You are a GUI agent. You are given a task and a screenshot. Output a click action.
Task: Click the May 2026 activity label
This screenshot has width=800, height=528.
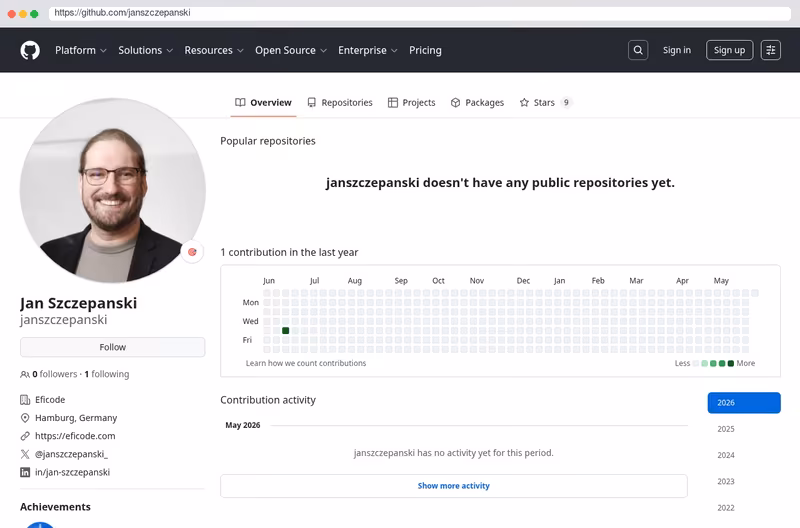243,425
